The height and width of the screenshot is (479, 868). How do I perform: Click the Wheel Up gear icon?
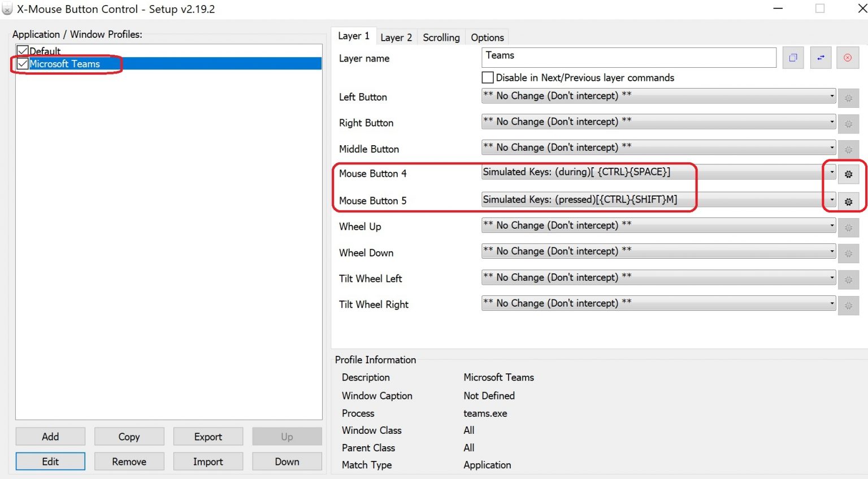click(x=848, y=228)
